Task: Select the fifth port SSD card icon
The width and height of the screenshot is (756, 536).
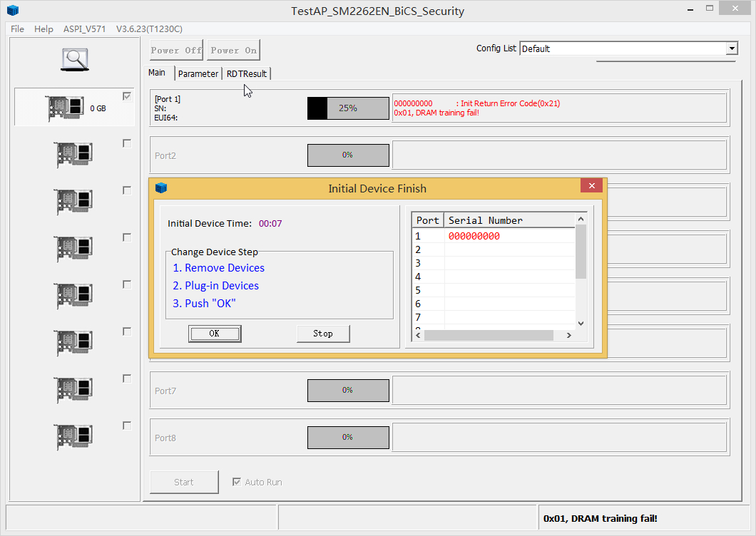Action: [74, 296]
